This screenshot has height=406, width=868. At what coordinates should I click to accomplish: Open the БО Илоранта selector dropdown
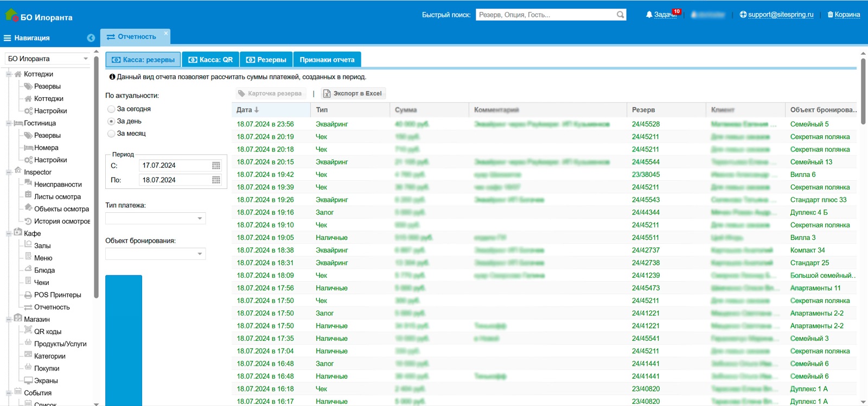pyautogui.click(x=86, y=59)
